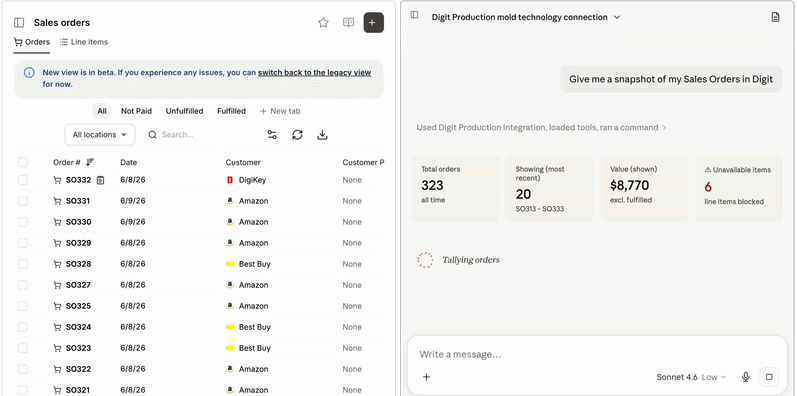Add attachment with plus in message box

pyautogui.click(x=426, y=377)
